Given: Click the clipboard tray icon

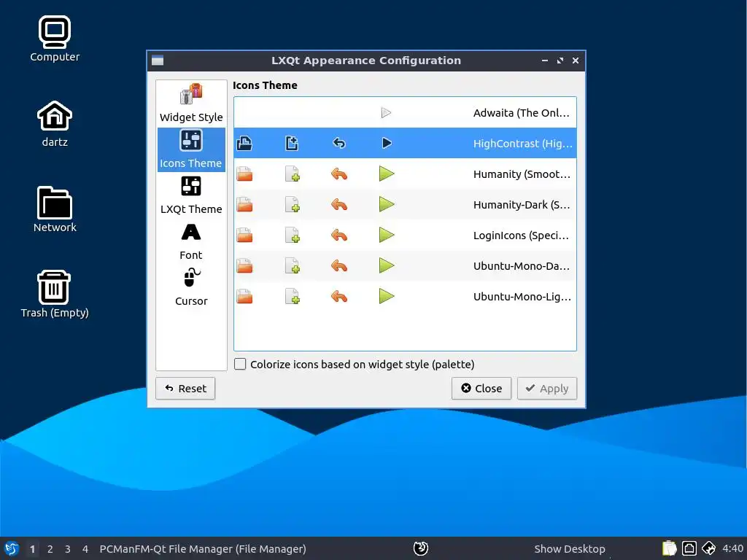Looking at the screenshot, I should [670, 548].
